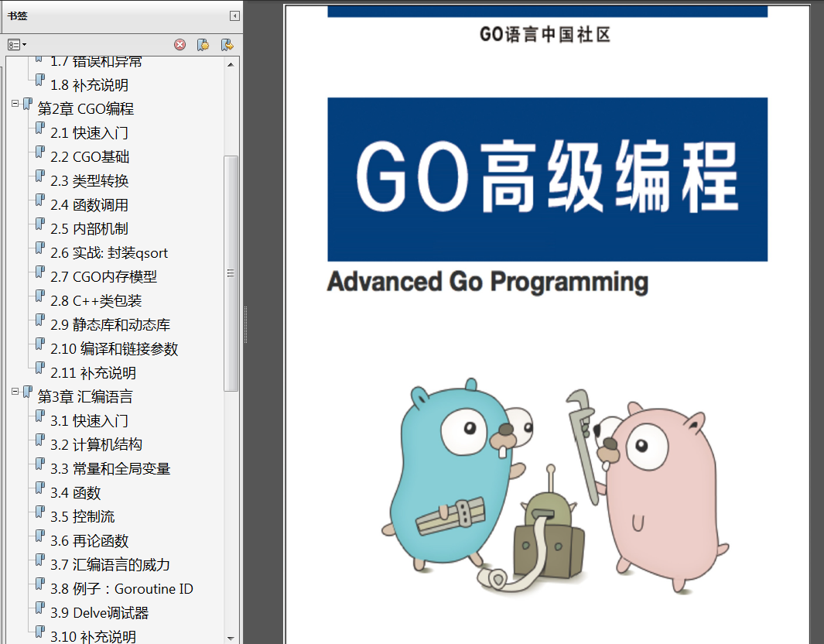Viewport: 824px width, 644px height.
Task: Select the 第3章 汇编语言 bookmark
Action: 85,397
